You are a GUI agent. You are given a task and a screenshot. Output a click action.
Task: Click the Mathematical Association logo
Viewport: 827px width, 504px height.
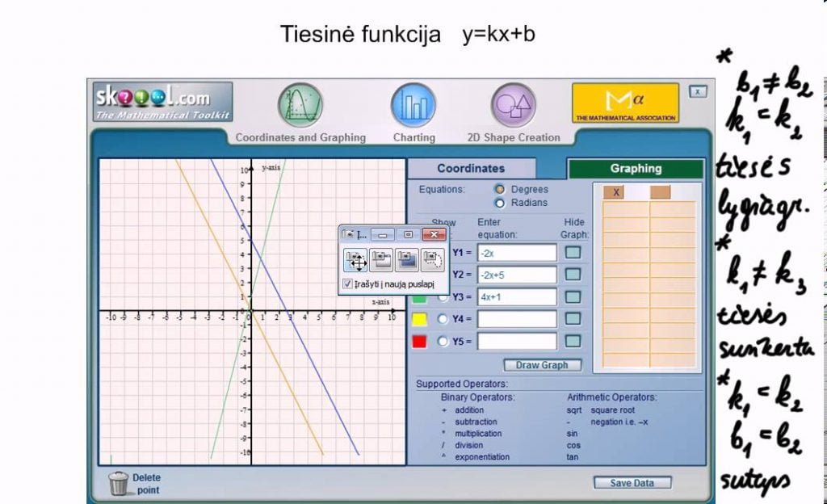point(626,103)
